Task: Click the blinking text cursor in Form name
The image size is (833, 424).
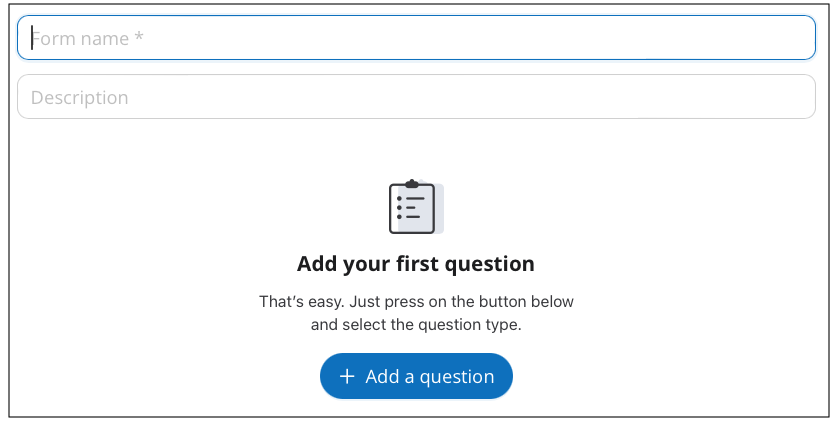Action: point(32,38)
